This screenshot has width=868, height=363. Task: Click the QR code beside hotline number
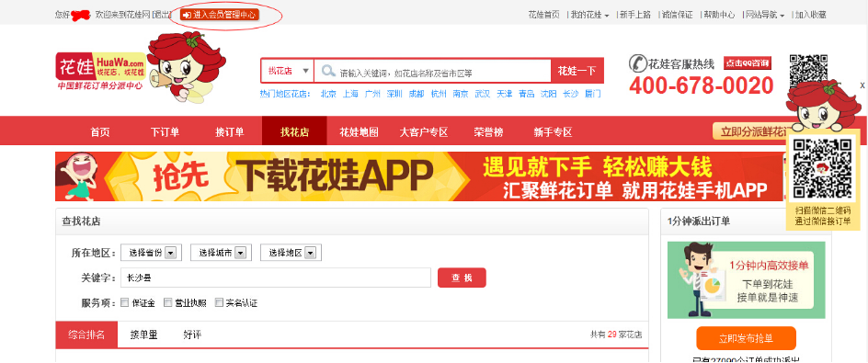pos(808,69)
